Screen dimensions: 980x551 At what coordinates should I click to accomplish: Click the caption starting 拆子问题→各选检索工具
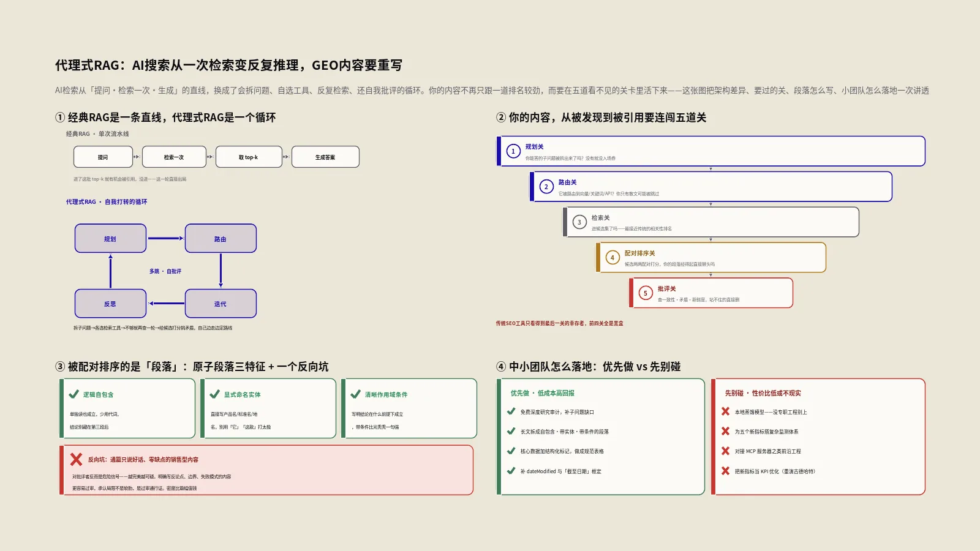(x=153, y=328)
